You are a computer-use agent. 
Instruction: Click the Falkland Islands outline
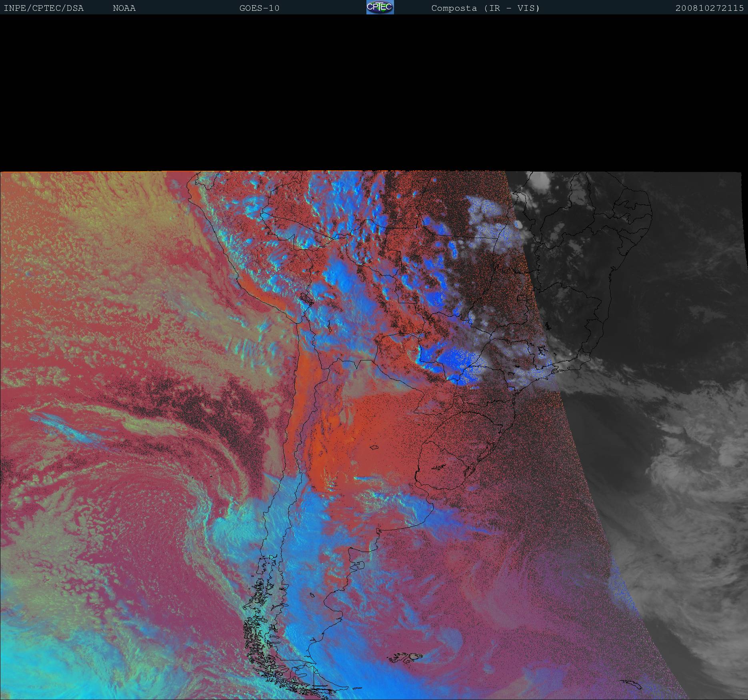pyautogui.click(x=406, y=657)
